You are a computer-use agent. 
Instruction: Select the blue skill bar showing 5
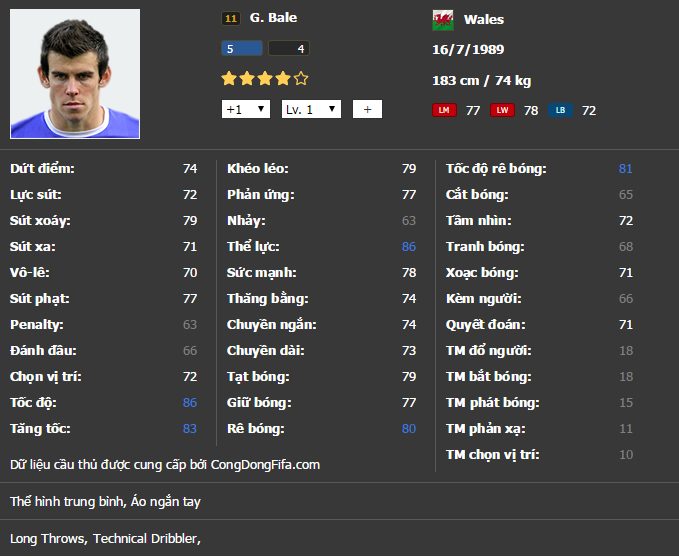(x=242, y=48)
